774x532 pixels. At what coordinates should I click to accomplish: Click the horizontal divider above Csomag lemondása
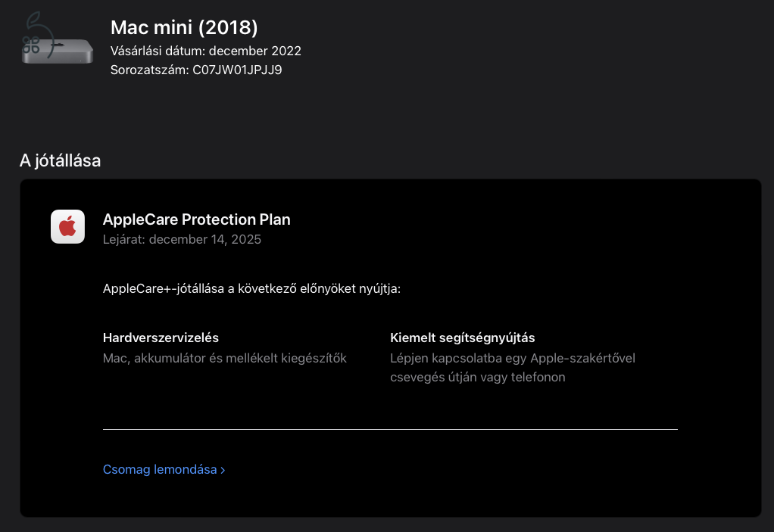pyautogui.click(x=390, y=429)
